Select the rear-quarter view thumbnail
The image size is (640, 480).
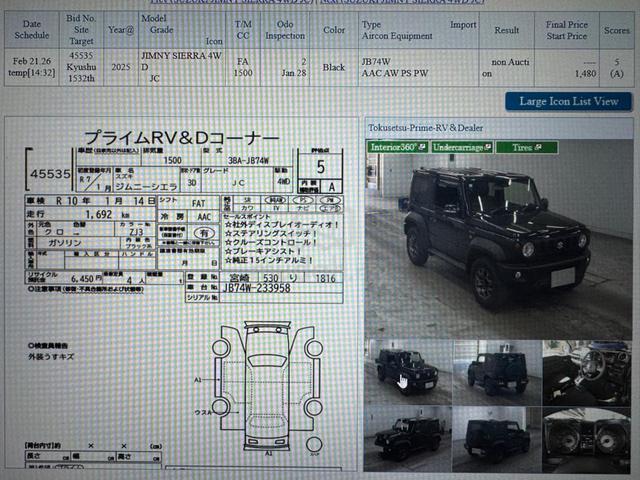(x=497, y=372)
